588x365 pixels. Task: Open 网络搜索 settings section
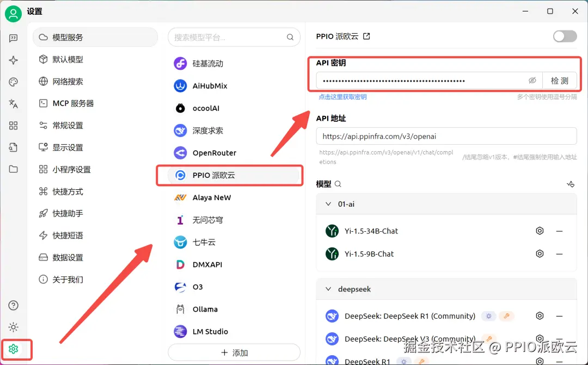pyautogui.click(x=95, y=81)
